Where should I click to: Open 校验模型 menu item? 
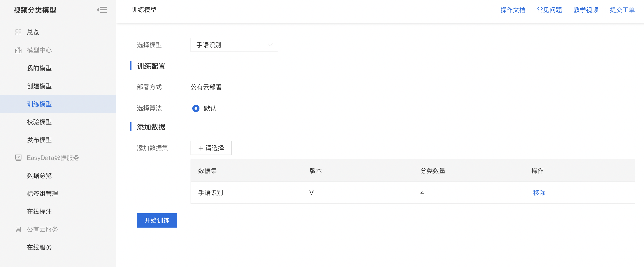pos(39,122)
